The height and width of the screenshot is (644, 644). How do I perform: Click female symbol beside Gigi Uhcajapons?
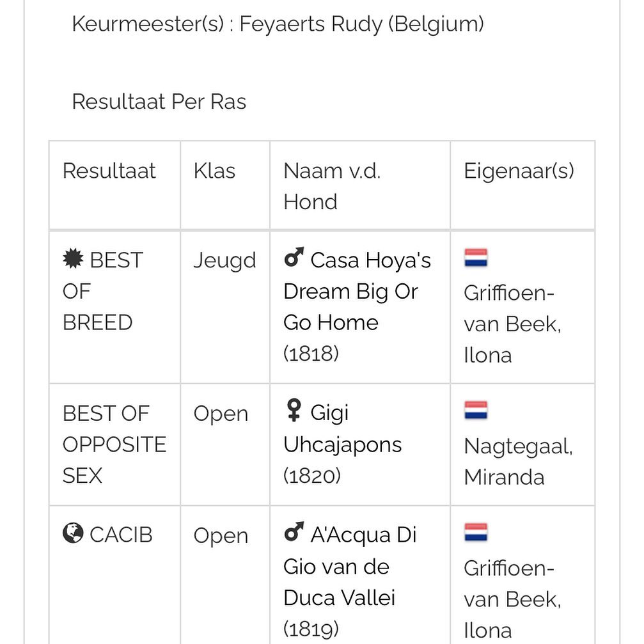(294, 410)
